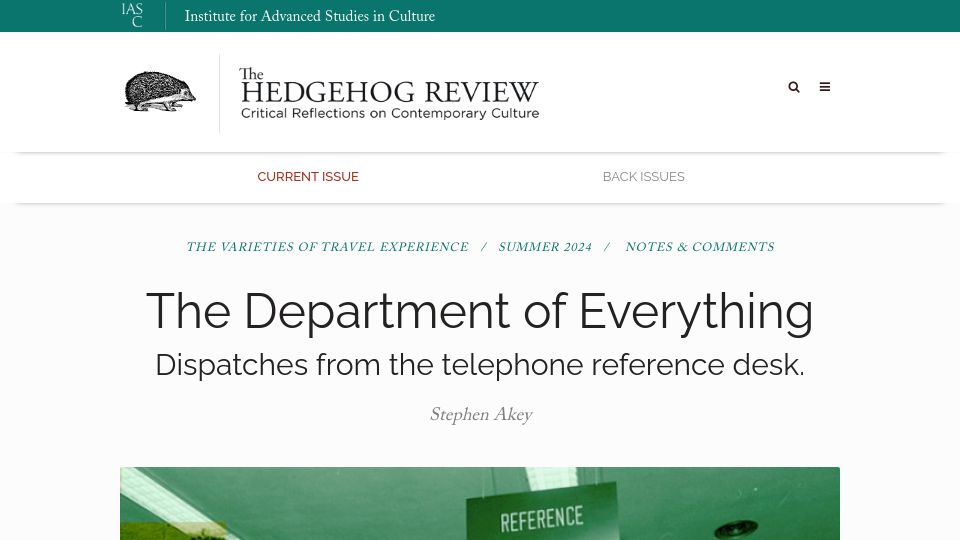Click the subtitle Dispatches from the telephone reference desk
This screenshot has width=960, height=540.
click(480, 365)
